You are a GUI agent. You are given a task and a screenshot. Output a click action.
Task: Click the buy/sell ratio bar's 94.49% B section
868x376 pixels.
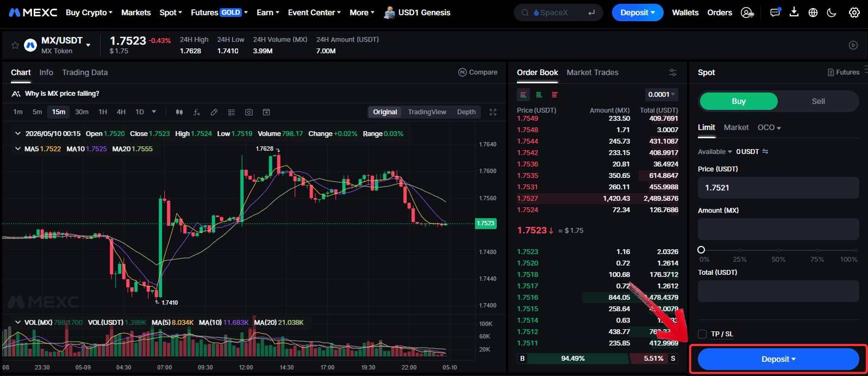coord(572,359)
